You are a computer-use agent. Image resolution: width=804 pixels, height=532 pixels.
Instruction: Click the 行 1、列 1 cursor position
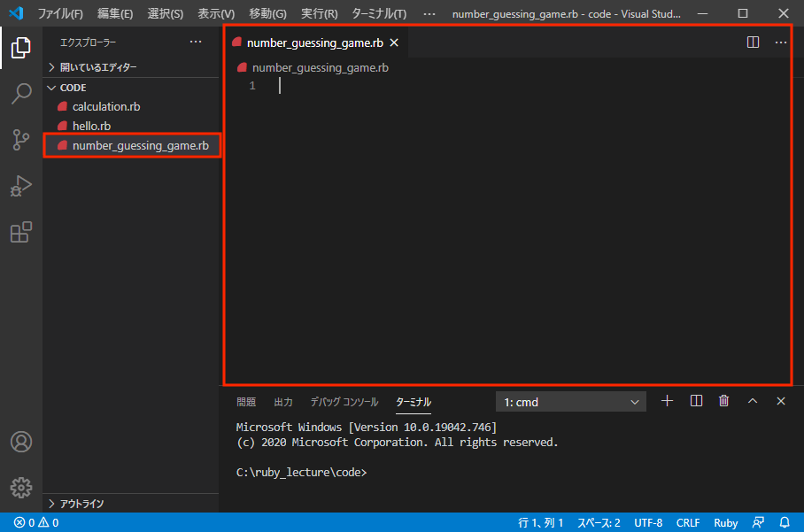(540, 522)
